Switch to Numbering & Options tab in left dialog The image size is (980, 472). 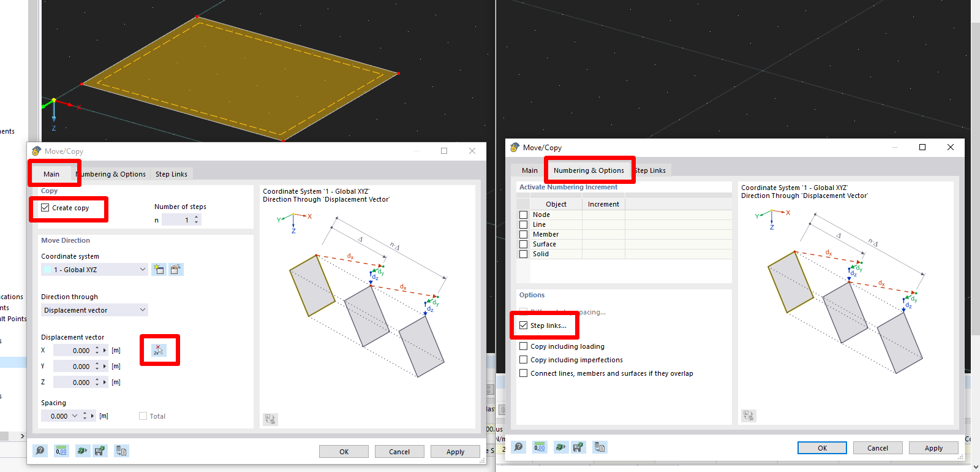[111, 174]
